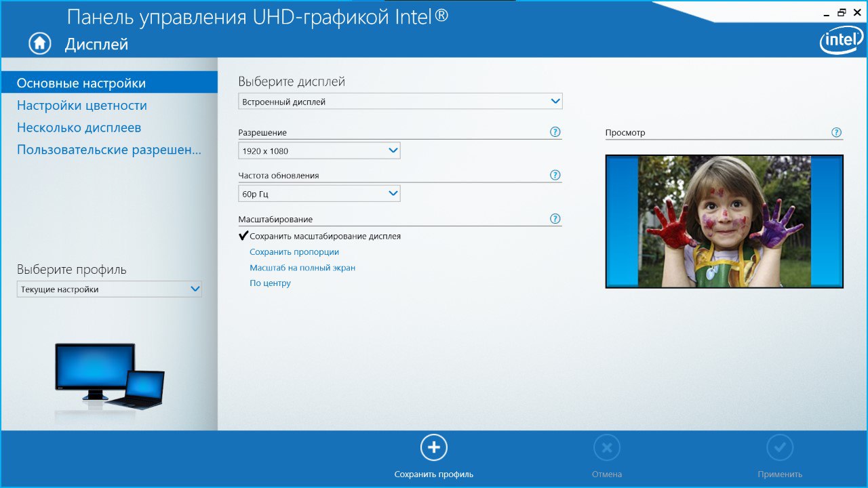Viewport: 868px width, 488px height.
Task: Click the Дисплей header title
Action: coord(96,44)
